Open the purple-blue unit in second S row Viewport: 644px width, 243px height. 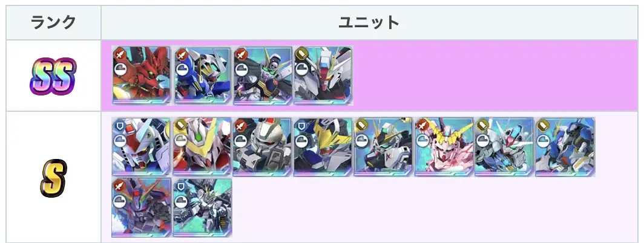pyautogui.click(x=140, y=207)
